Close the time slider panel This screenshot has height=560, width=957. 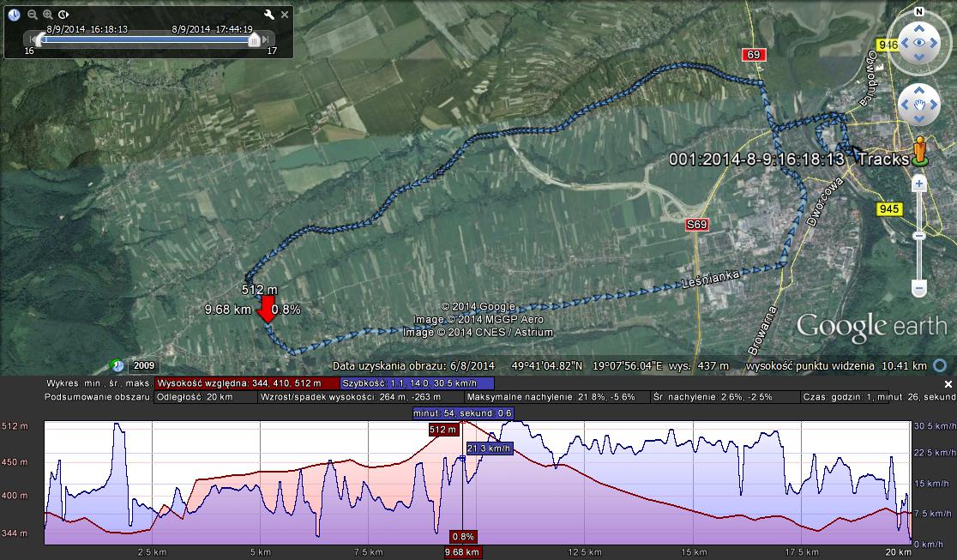(x=283, y=15)
